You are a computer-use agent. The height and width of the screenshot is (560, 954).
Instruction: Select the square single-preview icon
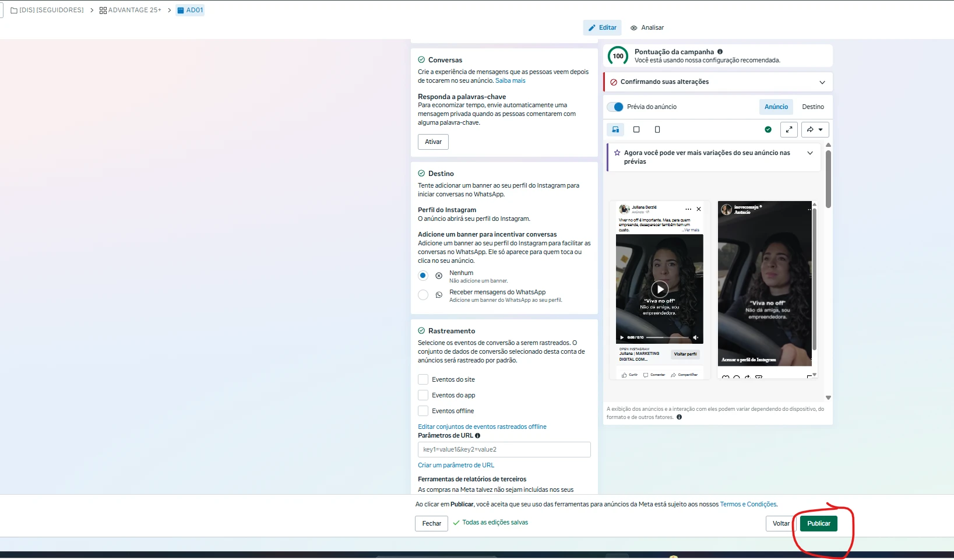(636, 129)
